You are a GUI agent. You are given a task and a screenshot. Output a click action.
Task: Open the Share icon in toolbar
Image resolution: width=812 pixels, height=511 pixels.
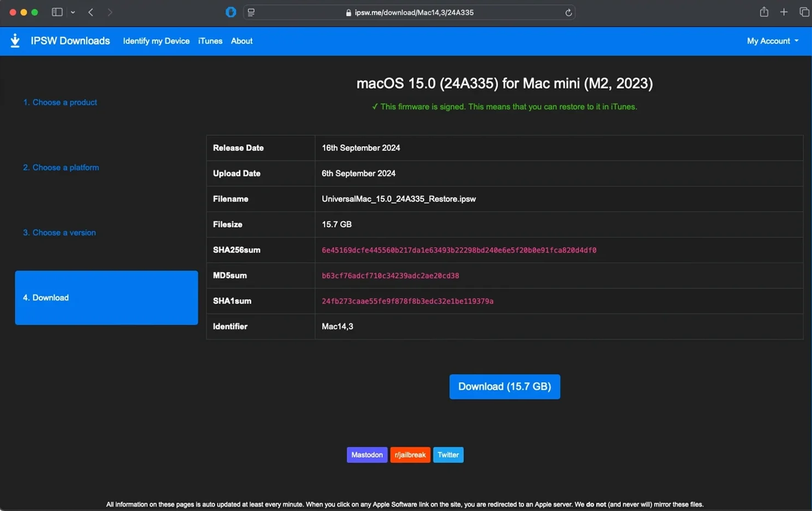coord(764,12)
